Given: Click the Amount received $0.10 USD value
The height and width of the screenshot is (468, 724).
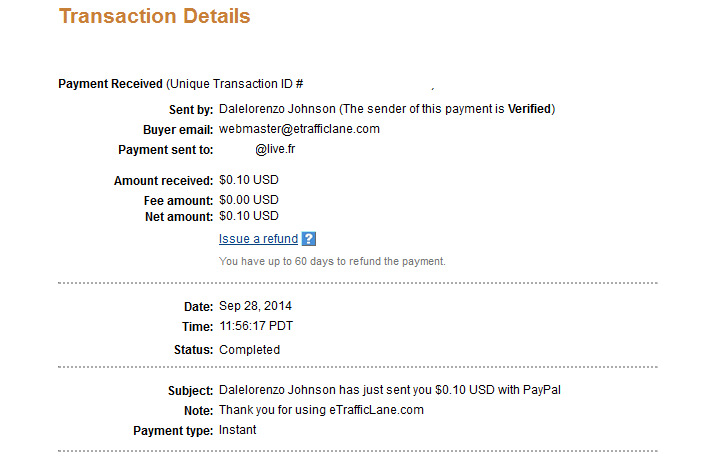Looking at the screenshot, I should (249, 180).
